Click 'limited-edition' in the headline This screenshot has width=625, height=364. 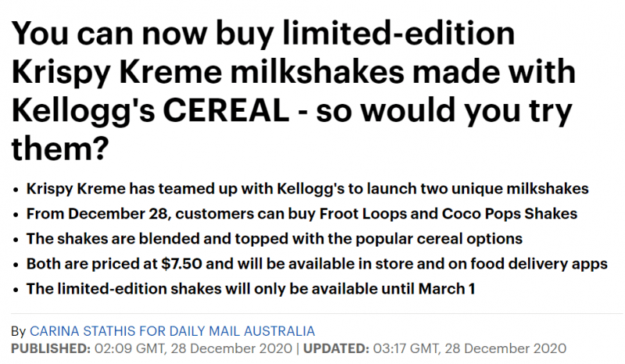[398, 33]
